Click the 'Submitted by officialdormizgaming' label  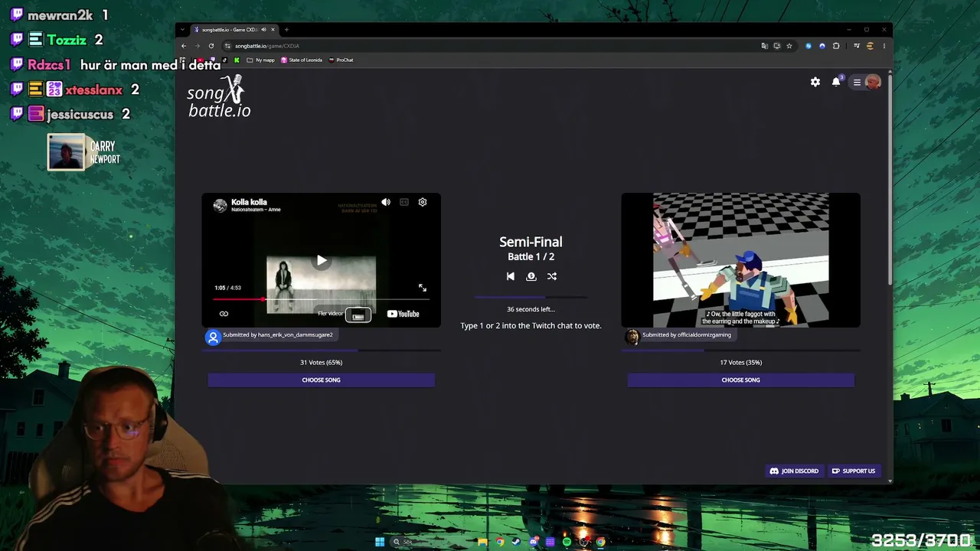(687, 334)
